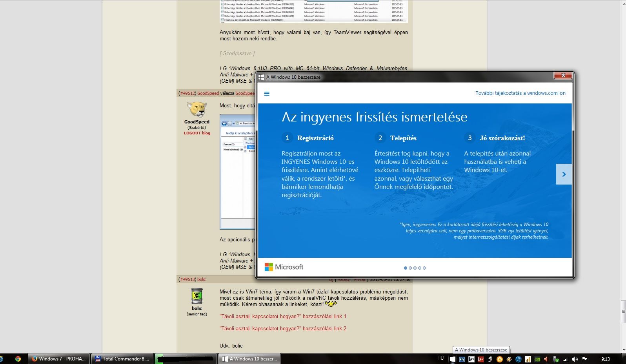Click the silver pen-shaped tray icon
The width and height of the screenshot is (626, 364).
490,359
